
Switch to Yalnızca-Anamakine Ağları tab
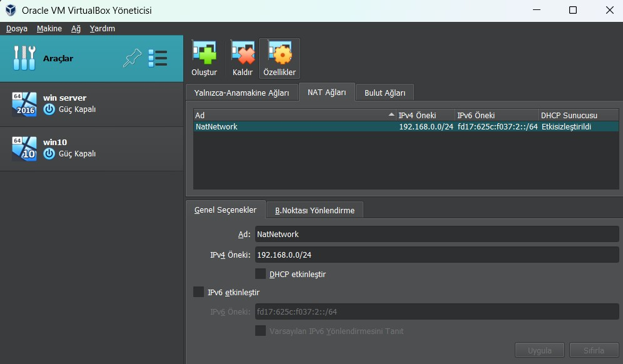click(x=241, y=93)
